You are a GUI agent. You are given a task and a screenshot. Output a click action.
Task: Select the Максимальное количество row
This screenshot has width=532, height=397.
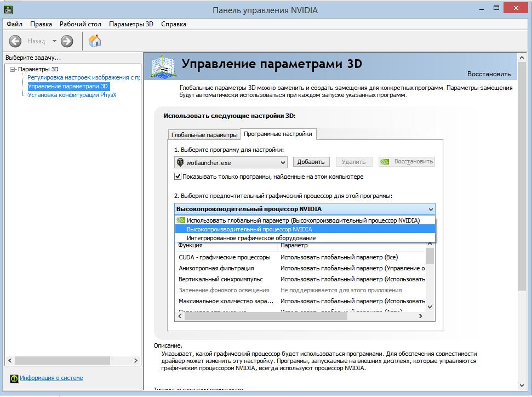(300, 301)
